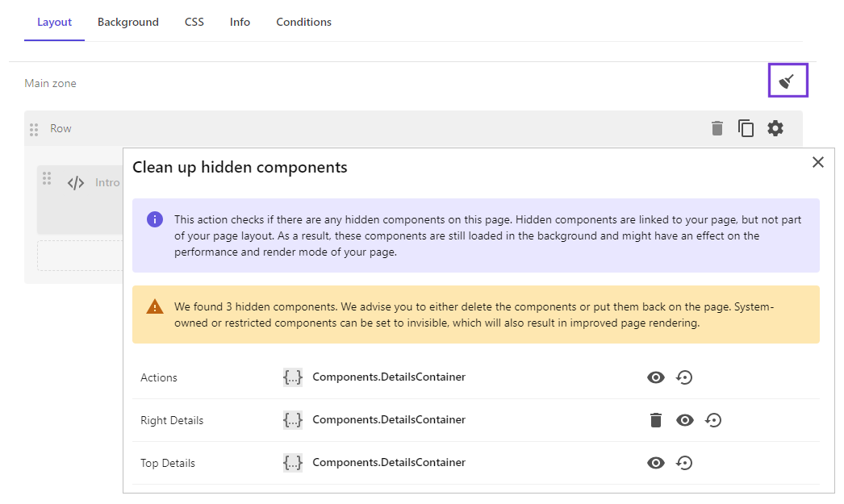Click the component icon next to Actions DetailsContainer
The width and height of the screenshot is (844, 504).
(x=292, y=377)
